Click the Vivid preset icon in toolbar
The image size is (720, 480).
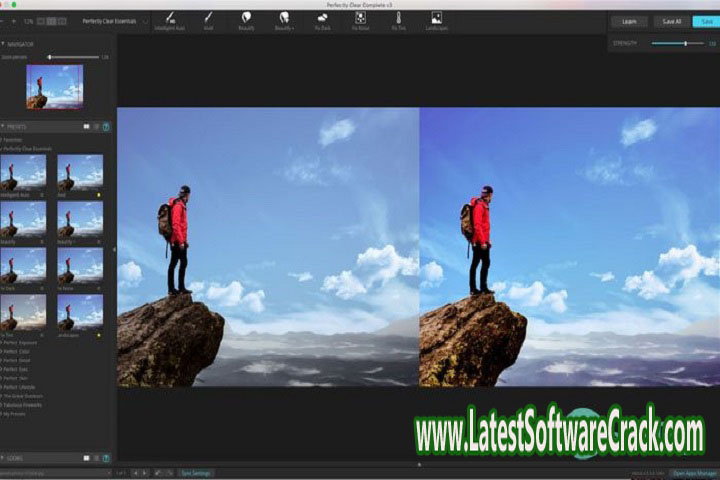[x=209, y=17]
